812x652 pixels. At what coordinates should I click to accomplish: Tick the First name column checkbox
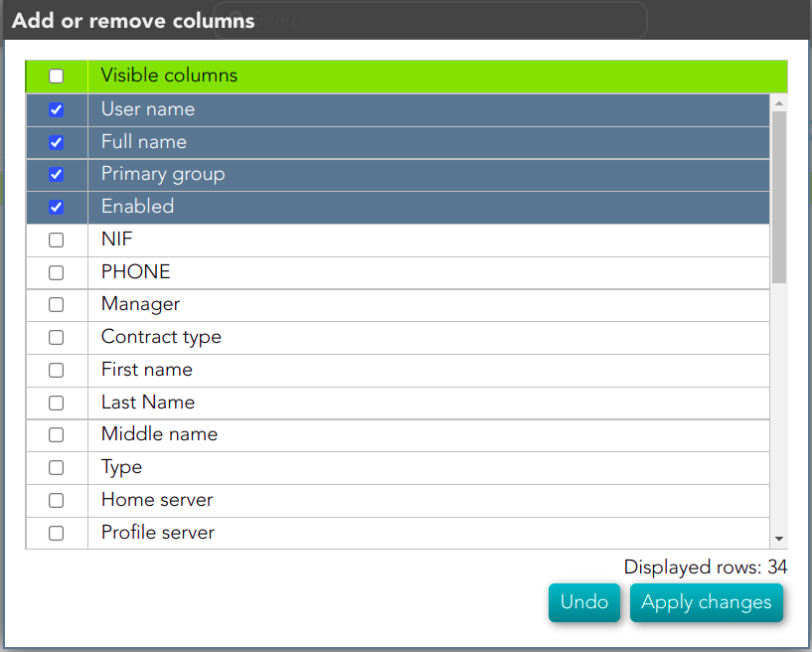56,370
